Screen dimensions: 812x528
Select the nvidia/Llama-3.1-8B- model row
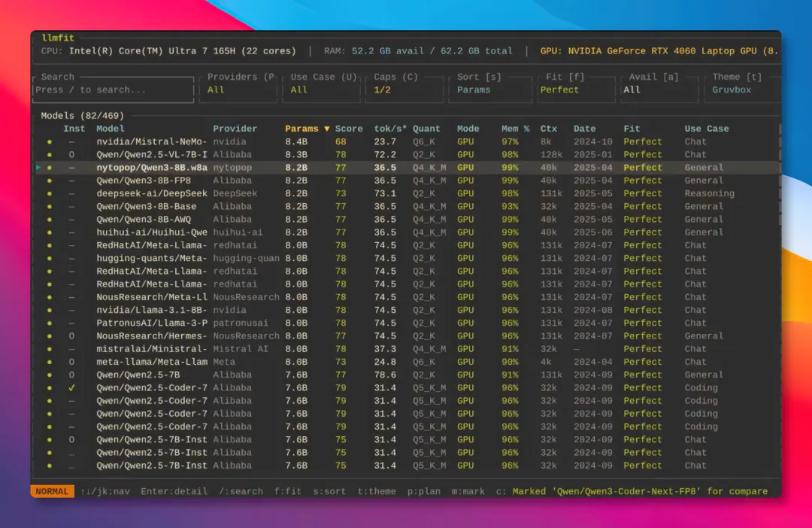[407, 310]
